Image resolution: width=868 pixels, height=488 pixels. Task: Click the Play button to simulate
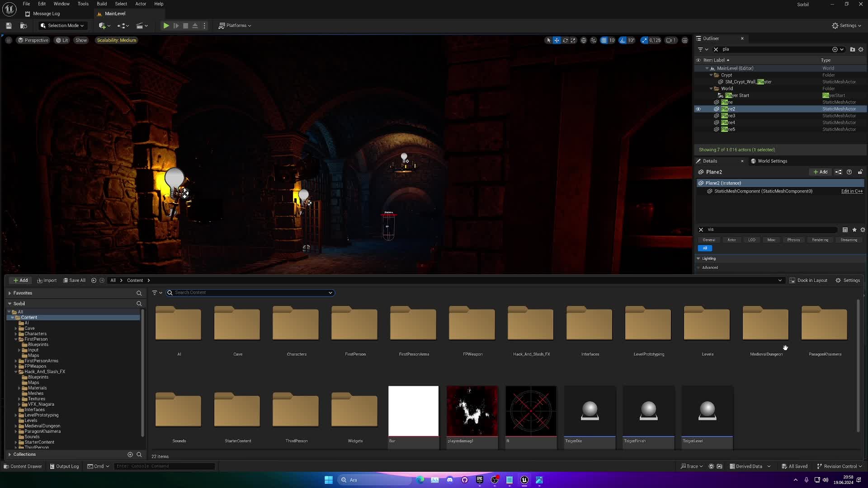click(166, 25)
